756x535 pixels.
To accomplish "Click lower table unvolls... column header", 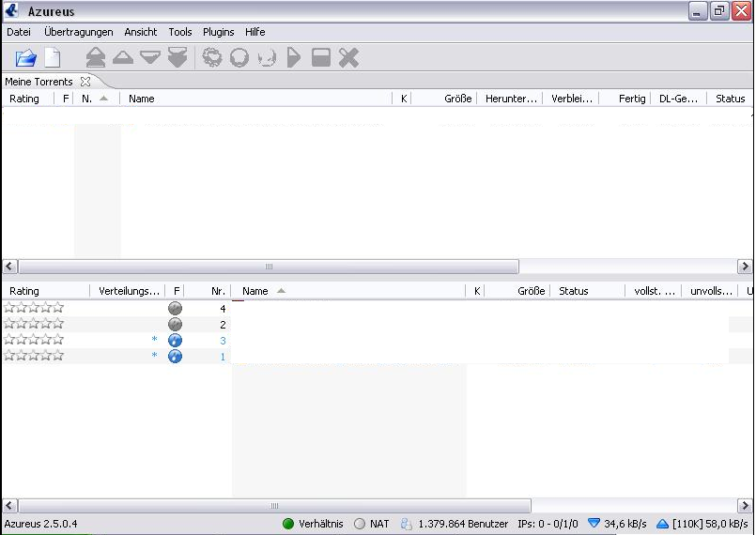I will [710, 291].
